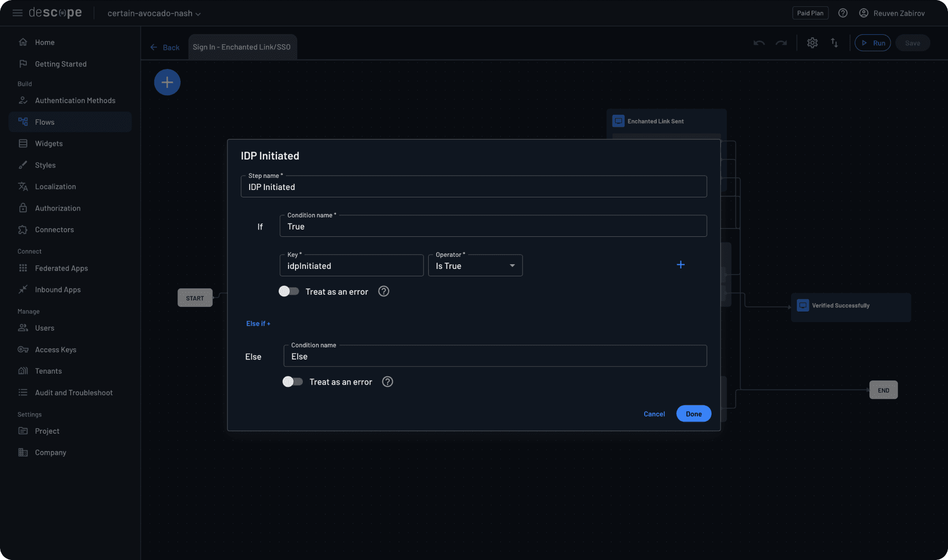This screenshot has height=560, width=948.
Task: Open the Operator dropdown showing Is True
Action: coord(475,265)
